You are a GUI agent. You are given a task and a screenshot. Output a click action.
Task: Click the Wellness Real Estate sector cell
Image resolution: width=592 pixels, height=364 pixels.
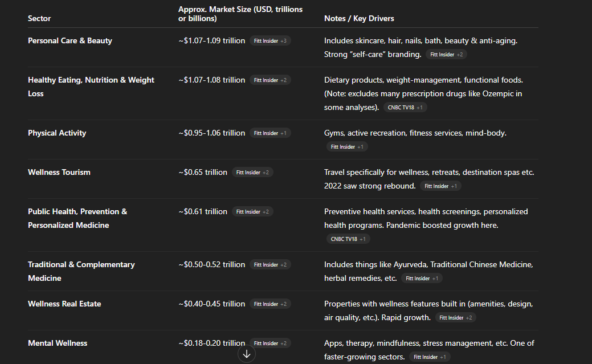point(64,304)
